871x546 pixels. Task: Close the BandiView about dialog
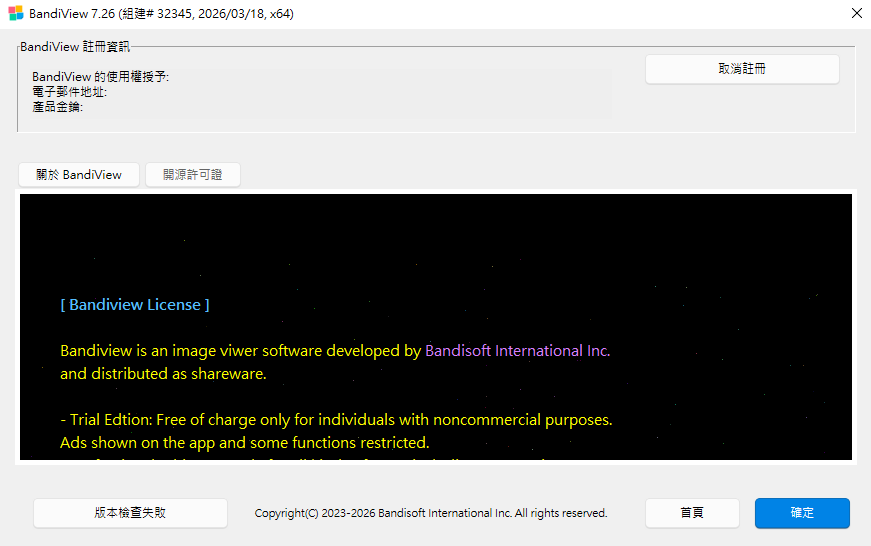pos(856,14)
